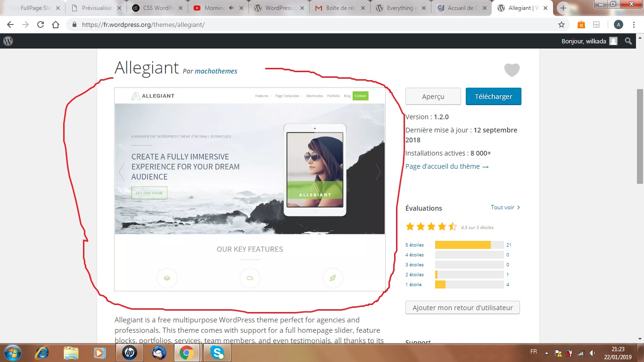
Task: Mute the Morning YouTube tab speaker icon
Action: click(231, 8)
